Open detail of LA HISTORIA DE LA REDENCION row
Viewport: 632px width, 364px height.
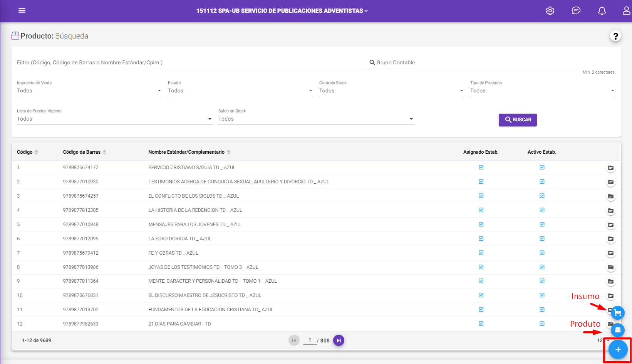(610, 211)
